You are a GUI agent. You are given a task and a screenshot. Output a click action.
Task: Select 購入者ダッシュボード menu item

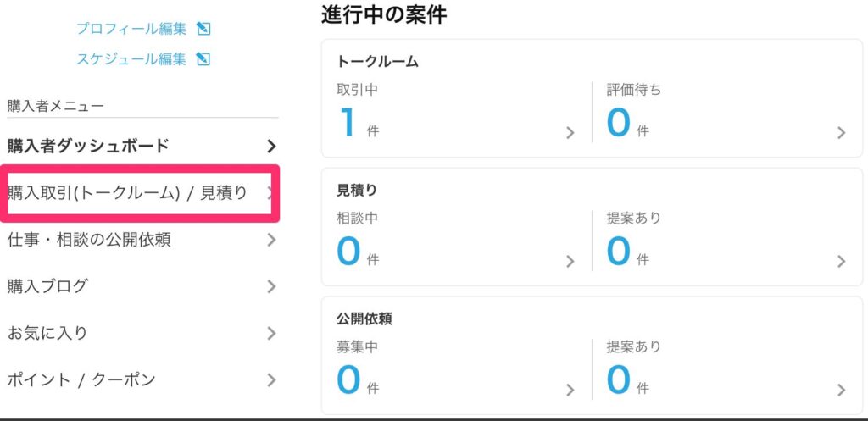coord(142,146)
